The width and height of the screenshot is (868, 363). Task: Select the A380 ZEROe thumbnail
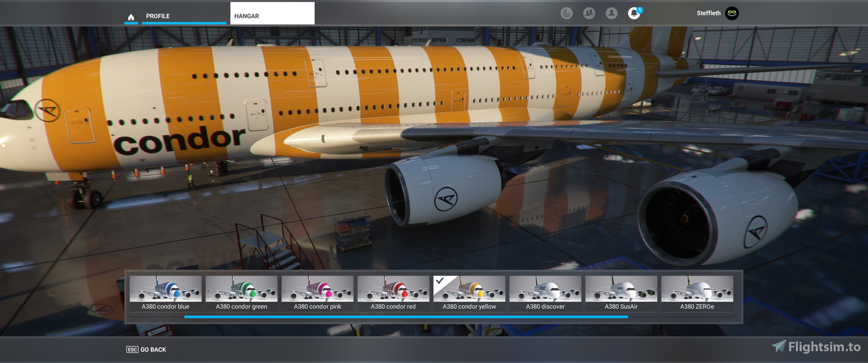point(696,289)
